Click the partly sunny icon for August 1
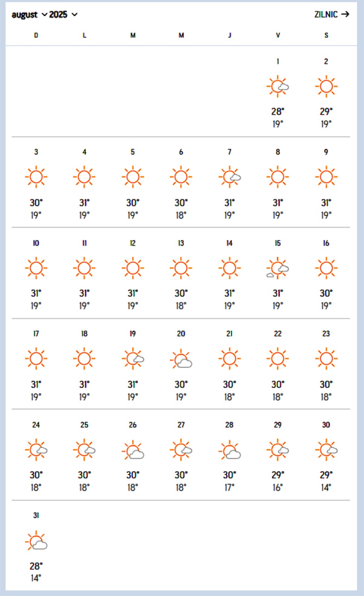The height and width of the screenshot is (596, 364). coord(278,86)
